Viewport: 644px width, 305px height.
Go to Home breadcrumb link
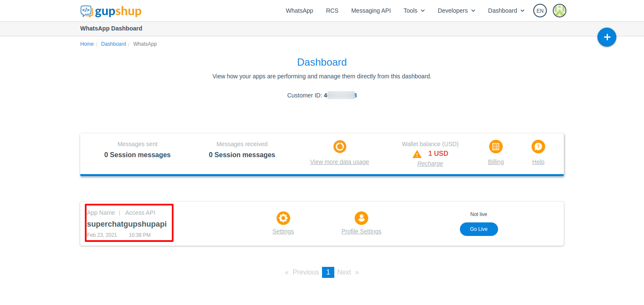pyautogui.click(x=87, y=44)
